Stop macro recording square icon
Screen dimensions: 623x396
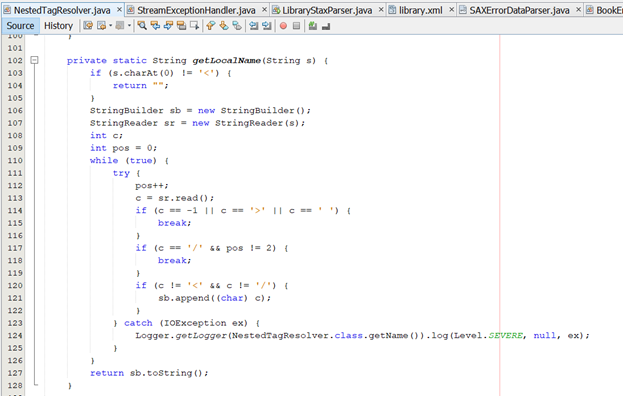pos(296,26)
